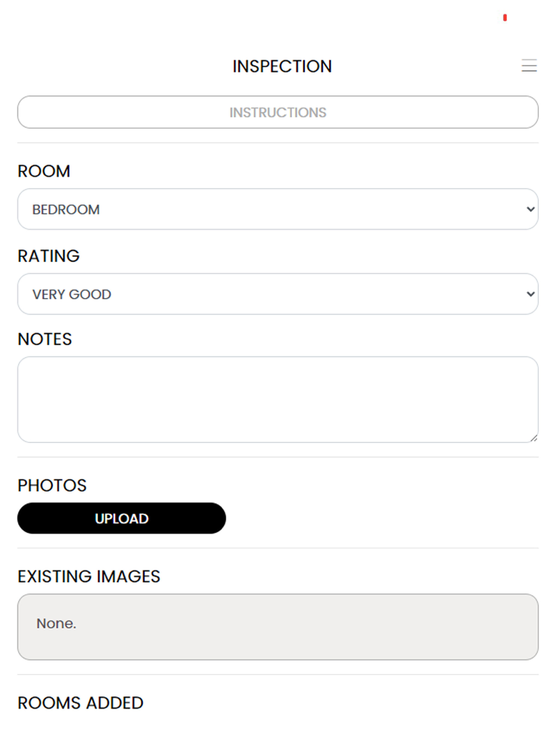Open the Instructions button

click(x=278, y=112)
